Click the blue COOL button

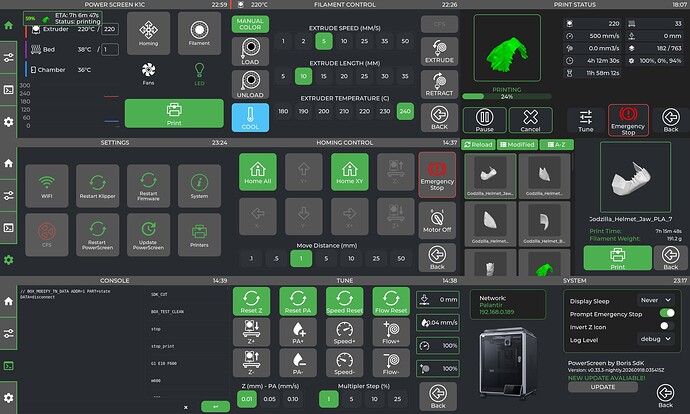pyautogui.click(x=250, y=117)
